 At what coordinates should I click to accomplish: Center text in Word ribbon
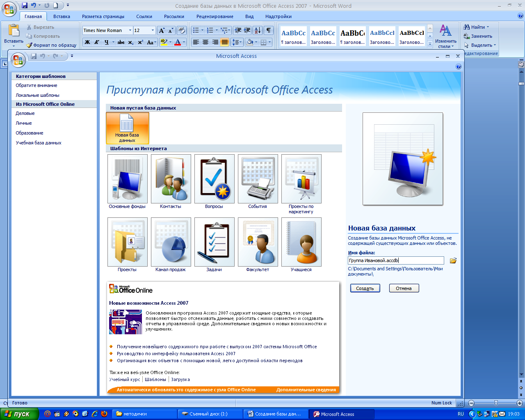pos(205,42)
